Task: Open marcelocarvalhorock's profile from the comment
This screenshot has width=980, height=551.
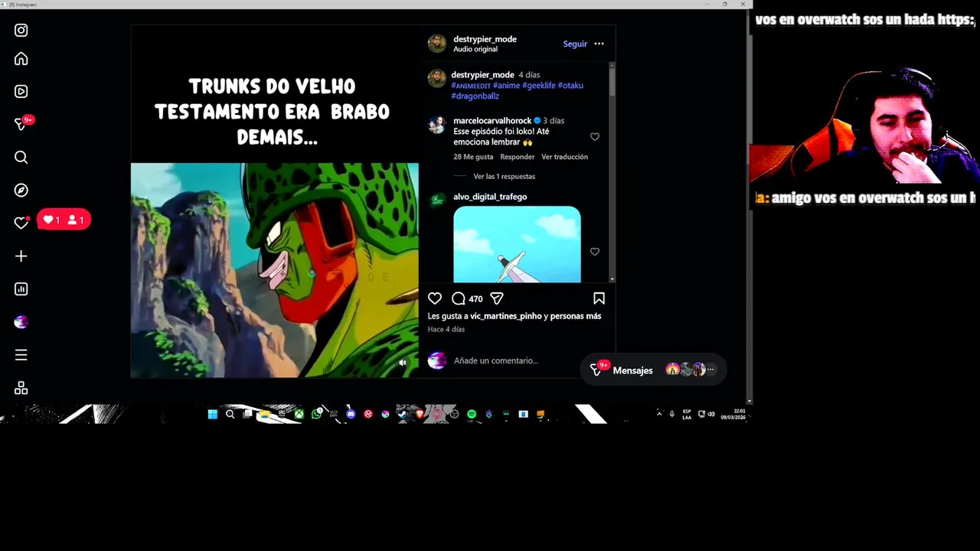Action: [492, 121]
